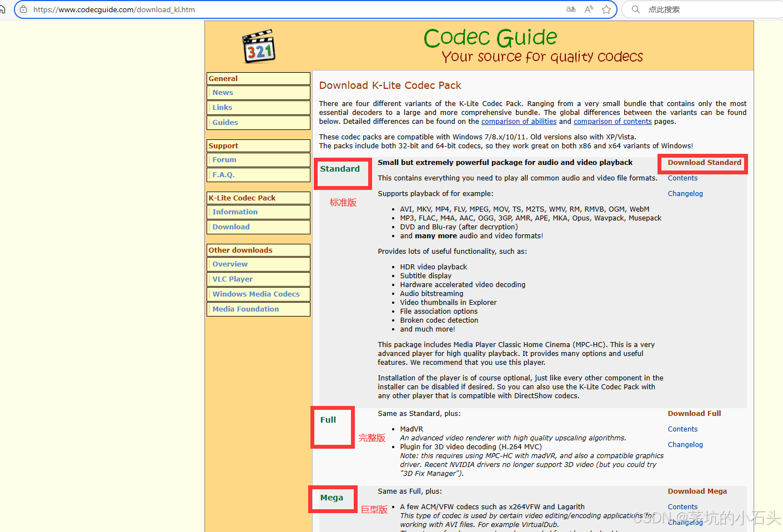Click the Other downloads section header
Image resolution: width=783 pixels, height=532 pixels.
(258, 250)
